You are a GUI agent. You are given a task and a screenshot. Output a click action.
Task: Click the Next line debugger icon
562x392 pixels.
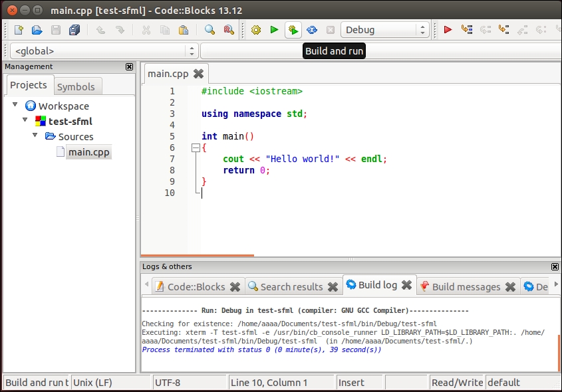[x=486, y=30]
